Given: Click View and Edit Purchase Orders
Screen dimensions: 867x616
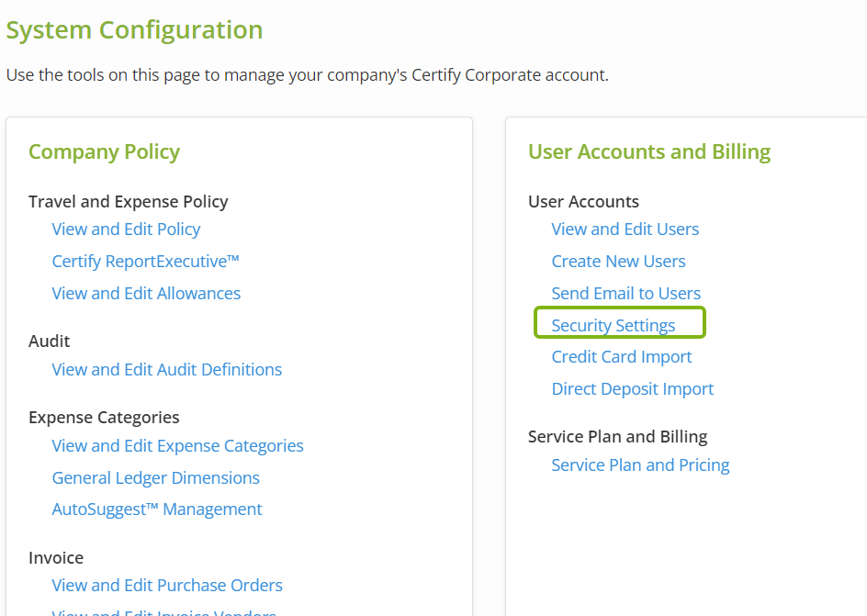Looking at the screenshot, I should coord(167,586).
